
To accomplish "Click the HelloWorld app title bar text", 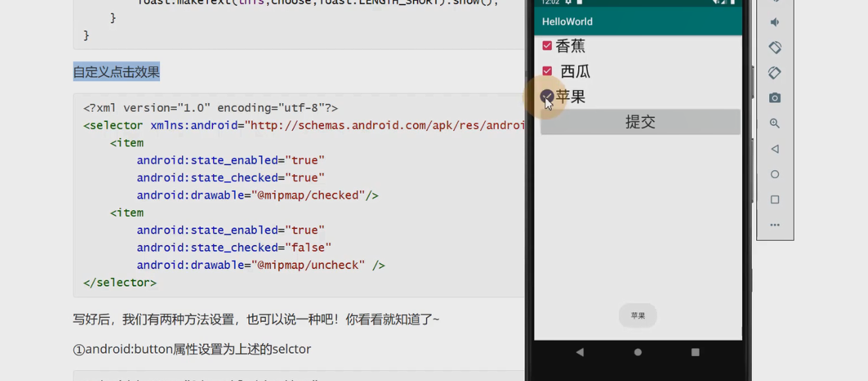I will [568, 22].
